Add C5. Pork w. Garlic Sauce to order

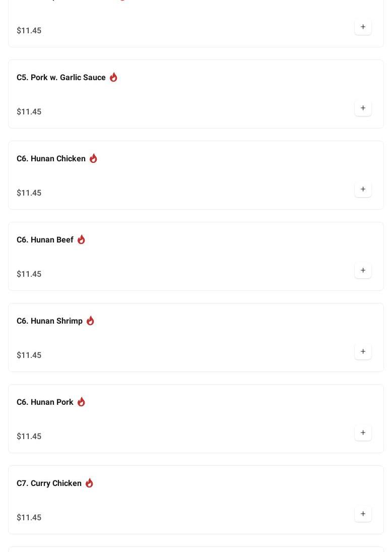(363, 108)
